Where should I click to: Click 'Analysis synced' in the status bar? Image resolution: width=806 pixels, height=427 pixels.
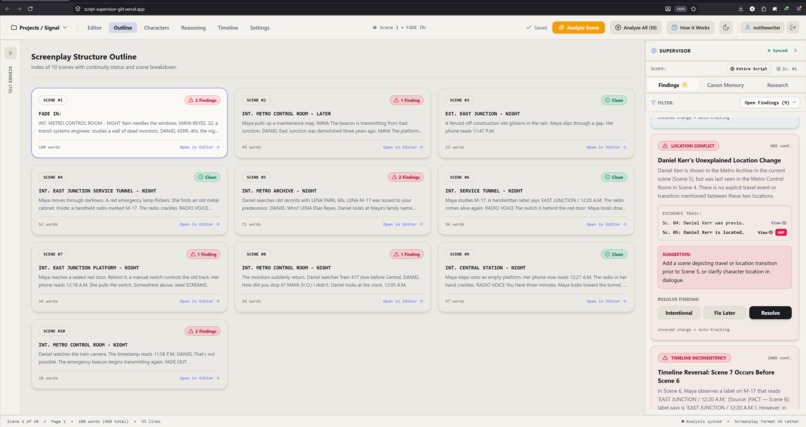coord(702,421)
